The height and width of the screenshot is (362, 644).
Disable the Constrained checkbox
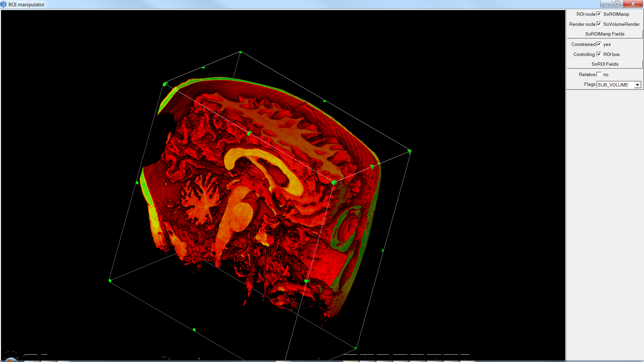point(599,44)
